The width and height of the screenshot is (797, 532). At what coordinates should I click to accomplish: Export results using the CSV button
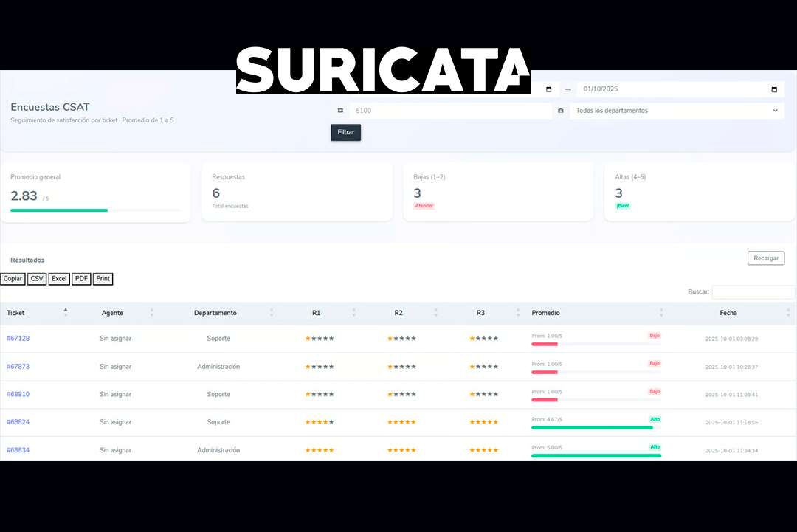(37, 279)
